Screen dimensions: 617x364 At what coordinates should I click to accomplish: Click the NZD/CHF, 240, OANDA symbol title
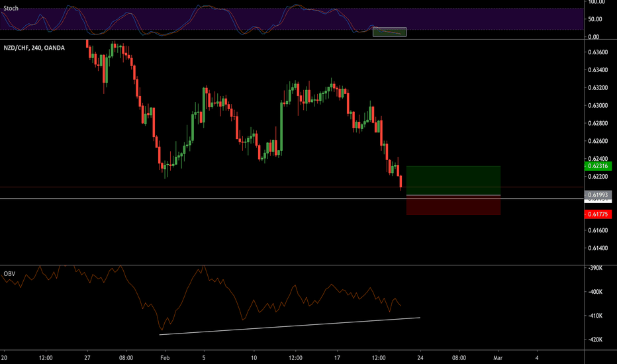coord(34,48)
